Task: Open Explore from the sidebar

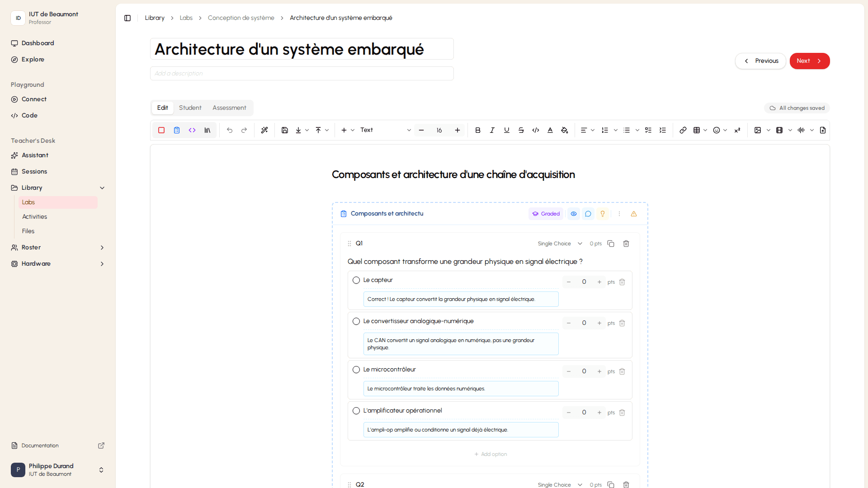Action: click(58, 60)
